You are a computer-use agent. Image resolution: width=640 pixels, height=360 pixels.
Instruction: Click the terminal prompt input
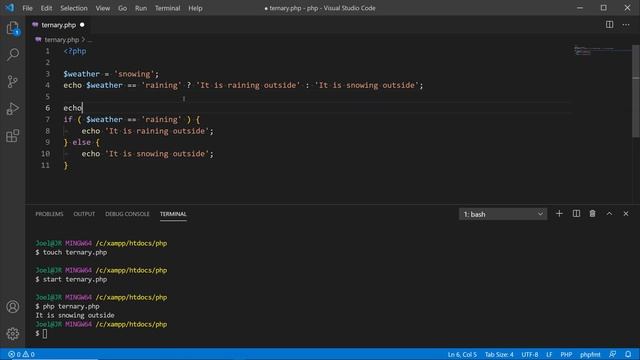45,333
